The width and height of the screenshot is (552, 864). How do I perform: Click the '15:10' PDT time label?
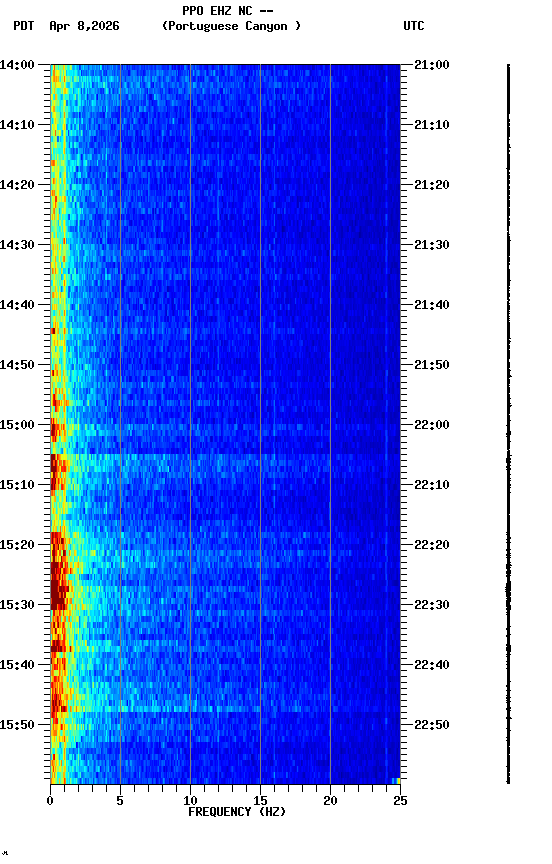17,485
